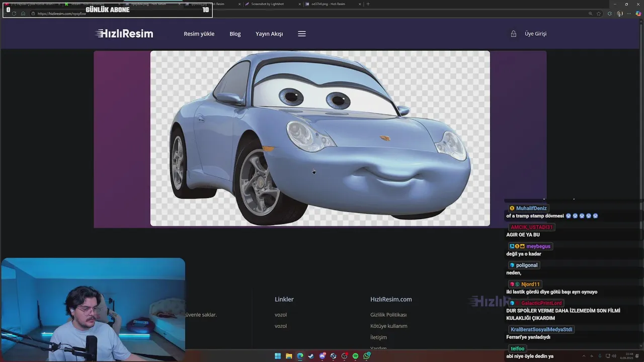
Task: Click the blue cartoon car image
Action: pos(320,138)
